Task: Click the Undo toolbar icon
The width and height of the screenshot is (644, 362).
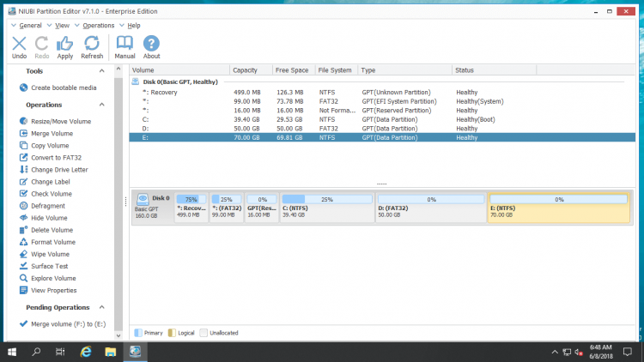Action: click(19, 47)
